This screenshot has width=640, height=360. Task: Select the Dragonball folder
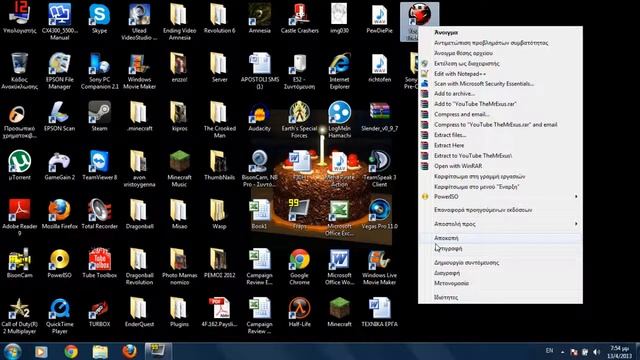click(x=139, y=211)
